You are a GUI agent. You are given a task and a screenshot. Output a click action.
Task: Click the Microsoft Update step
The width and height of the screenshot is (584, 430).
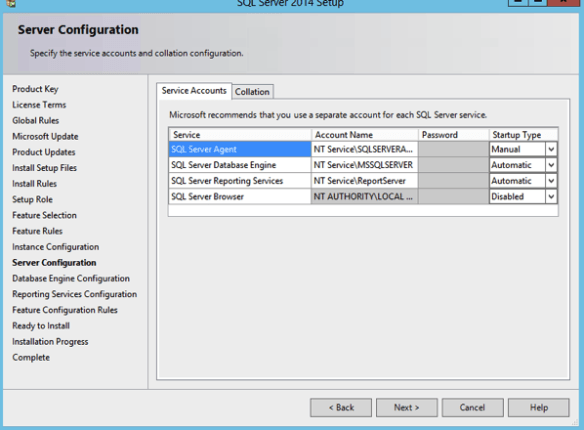[x=45, y=137]
